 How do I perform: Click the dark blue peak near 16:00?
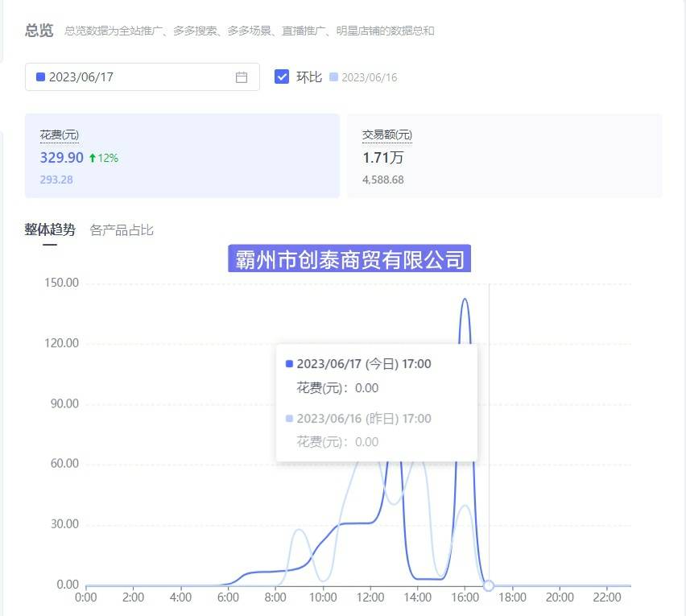point(465,300)
